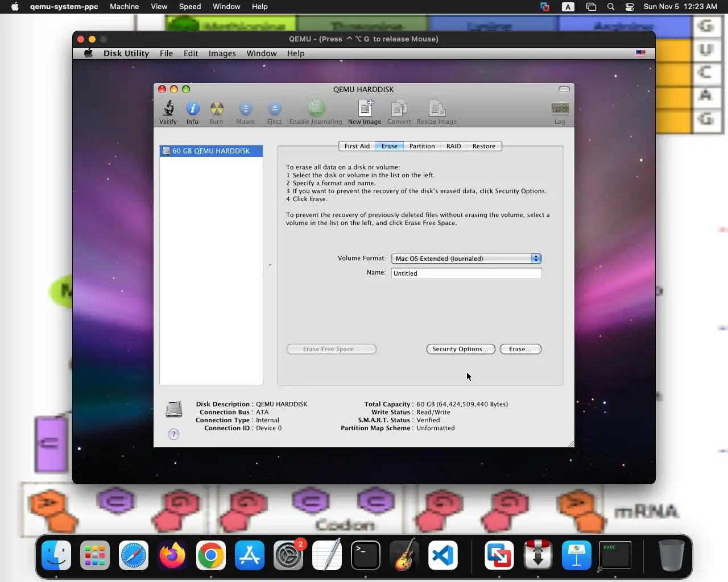The image size is (728, 582).
Task: Open the Log from the toolbar
Action: click(x=560, y=113)
